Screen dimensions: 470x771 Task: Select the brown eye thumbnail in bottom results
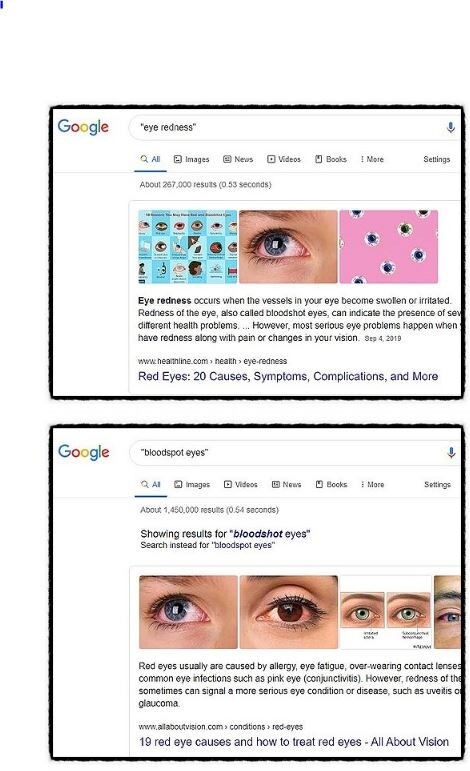click(289, 612)
